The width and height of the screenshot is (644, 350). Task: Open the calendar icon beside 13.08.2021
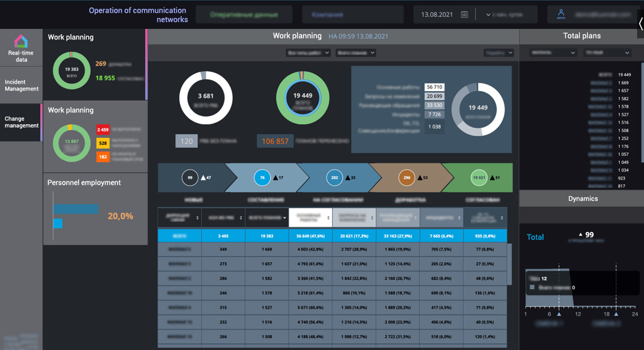464,15
